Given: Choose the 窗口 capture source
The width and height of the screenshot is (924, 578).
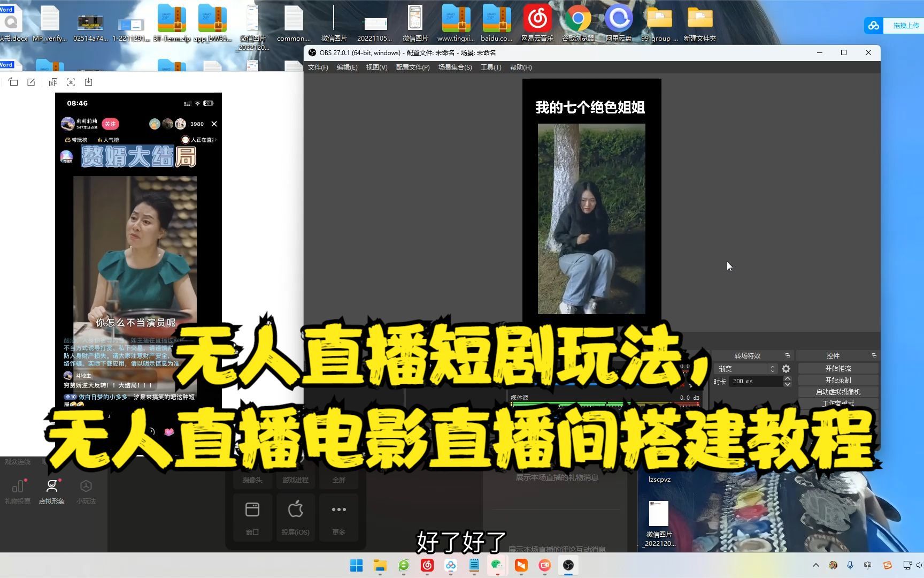Looking at the screenshot, I should [x=252, y=517].
